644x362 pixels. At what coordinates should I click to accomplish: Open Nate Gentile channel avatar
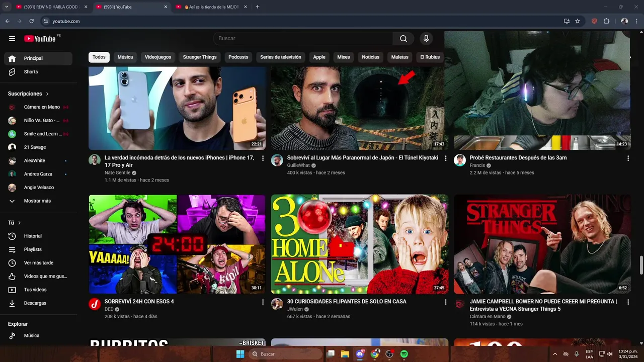(x=95, y=160)
